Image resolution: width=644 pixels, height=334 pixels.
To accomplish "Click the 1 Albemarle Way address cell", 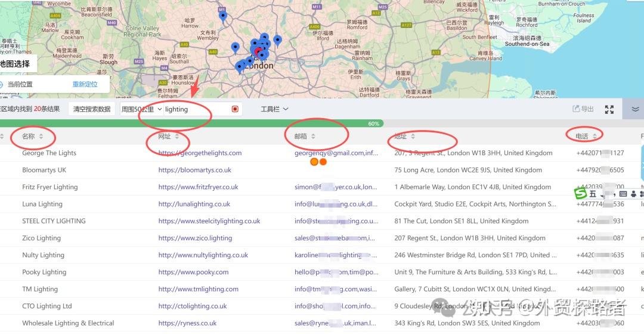I will [472, 187].
